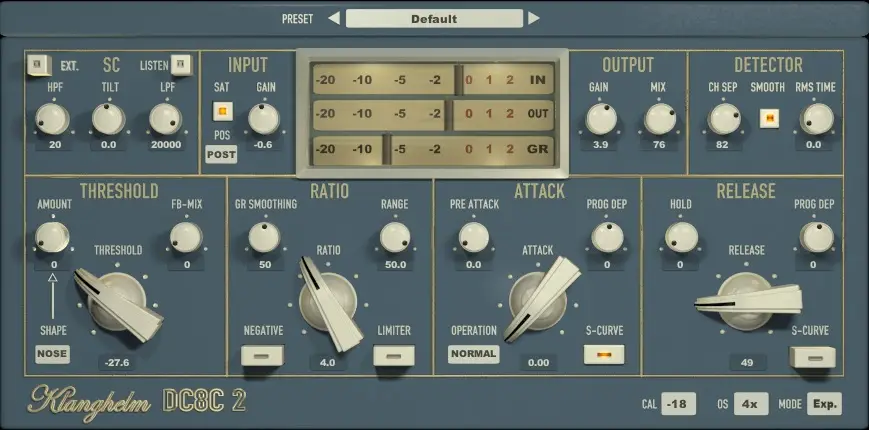Select the previous preset with left arrow

tap(334, 19)
